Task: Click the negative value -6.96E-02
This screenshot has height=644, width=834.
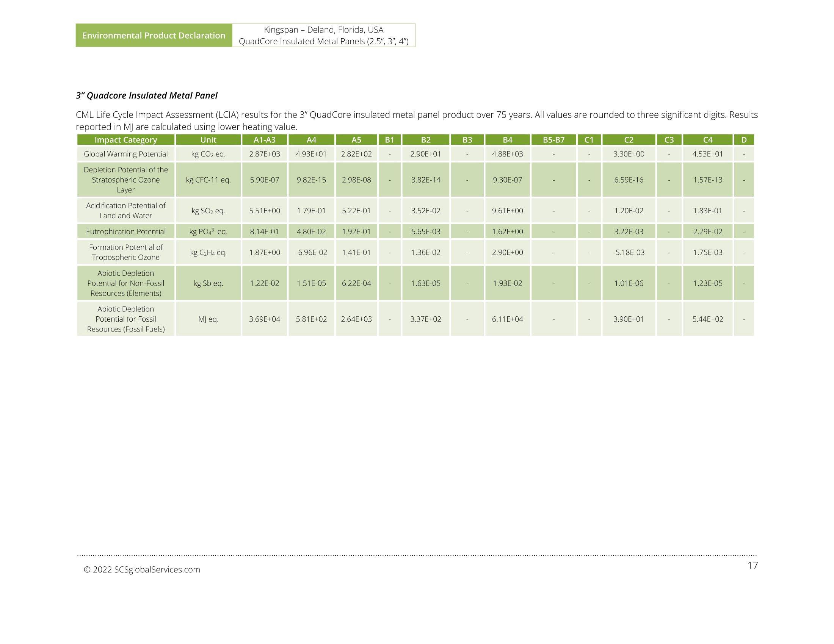Action: [311, 252]
